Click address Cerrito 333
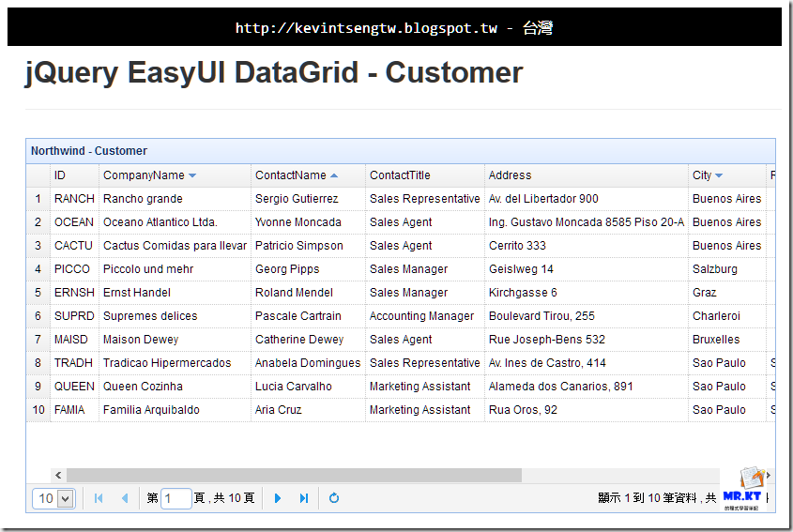Image resolution: width=793 pixels, height=532 pixels. [x=587, y=246]
